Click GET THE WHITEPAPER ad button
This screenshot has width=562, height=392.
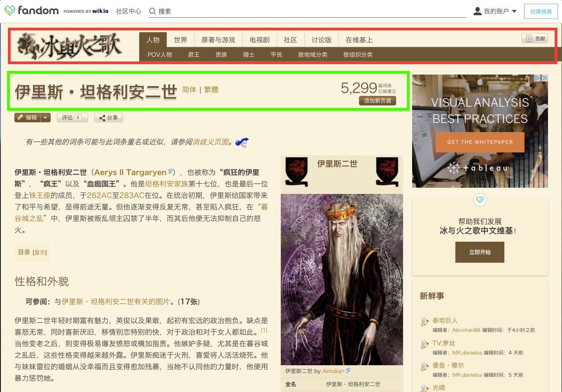(480, 142)
